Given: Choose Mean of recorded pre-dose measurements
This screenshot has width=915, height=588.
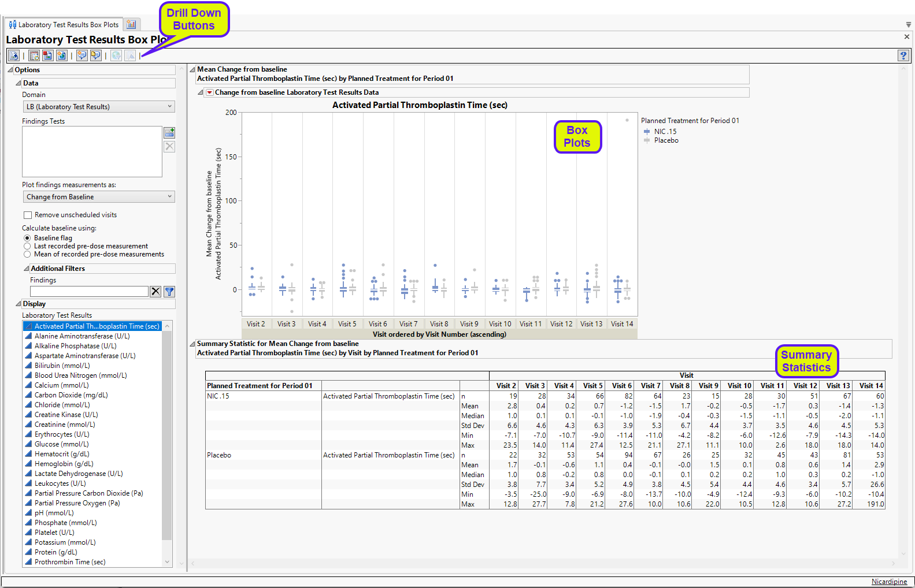Looking at the screenshot, I should coord(27,254).
